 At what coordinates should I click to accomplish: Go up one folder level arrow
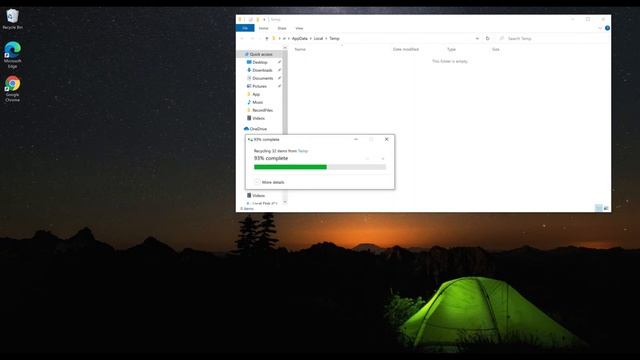(267, 38)
